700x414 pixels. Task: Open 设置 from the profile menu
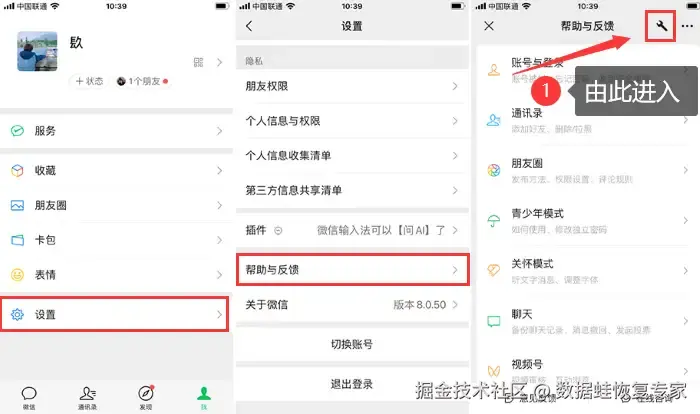(x=115, y=314)
